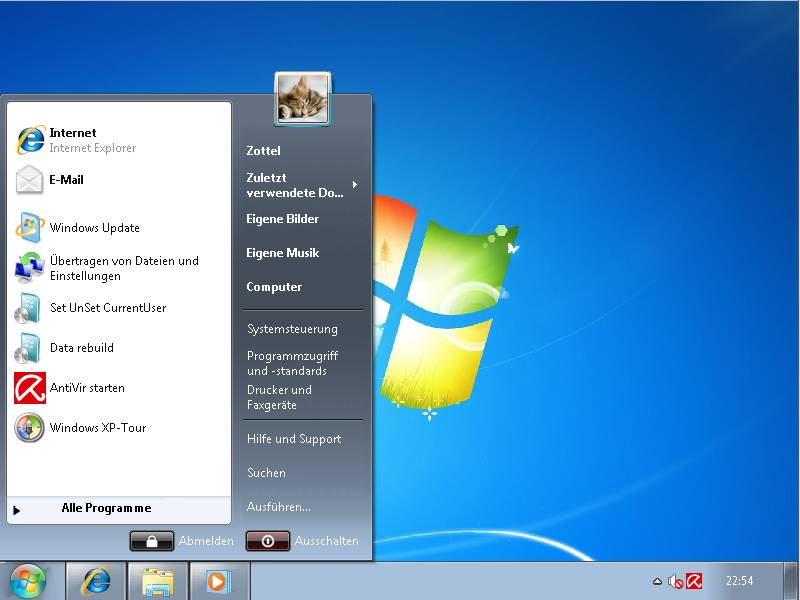Open Suchen in the Start menu
This screenshot has width=800, height=600.
pos(266,473)
